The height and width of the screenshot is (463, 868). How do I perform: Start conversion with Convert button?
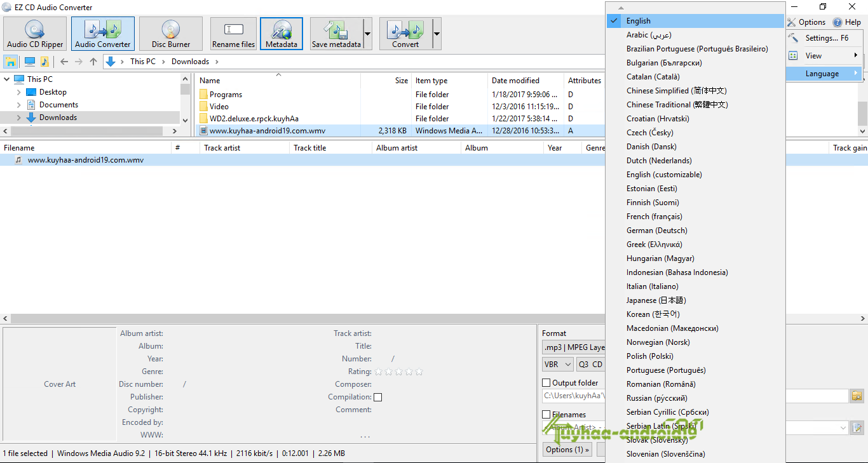click(405, 34)
